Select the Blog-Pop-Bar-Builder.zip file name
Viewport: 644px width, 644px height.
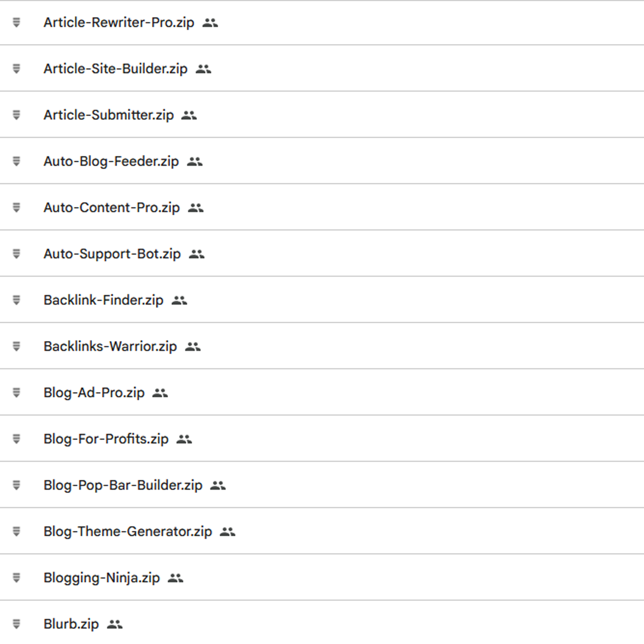[x=123, y=485]
